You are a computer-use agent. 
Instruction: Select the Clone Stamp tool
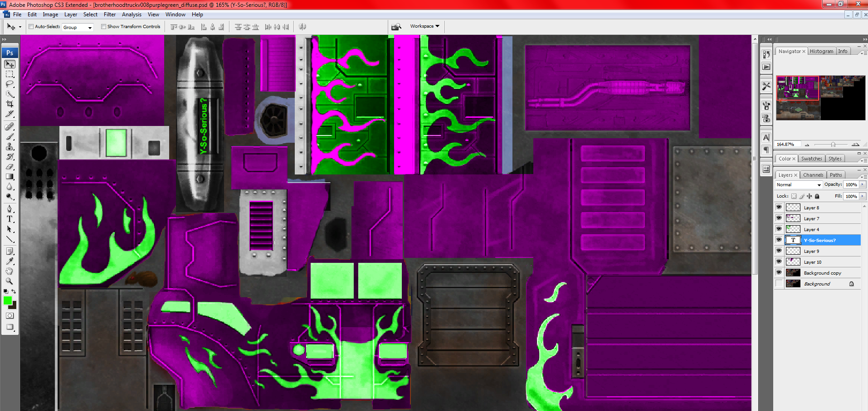click(10, 146)
